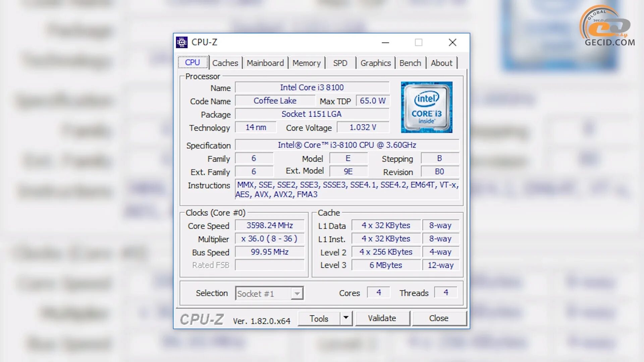
Task: Switch to the Caches tab
Action: click(x=225, y=63)
